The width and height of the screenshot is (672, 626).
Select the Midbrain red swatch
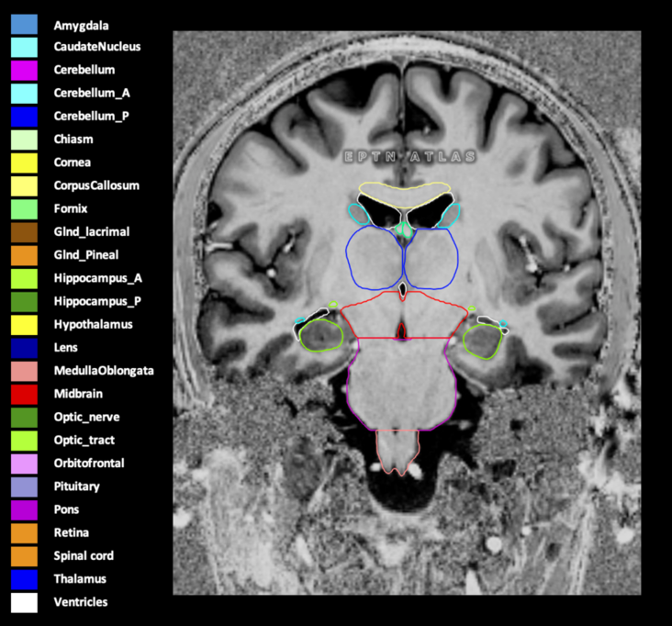click(24, 394)
